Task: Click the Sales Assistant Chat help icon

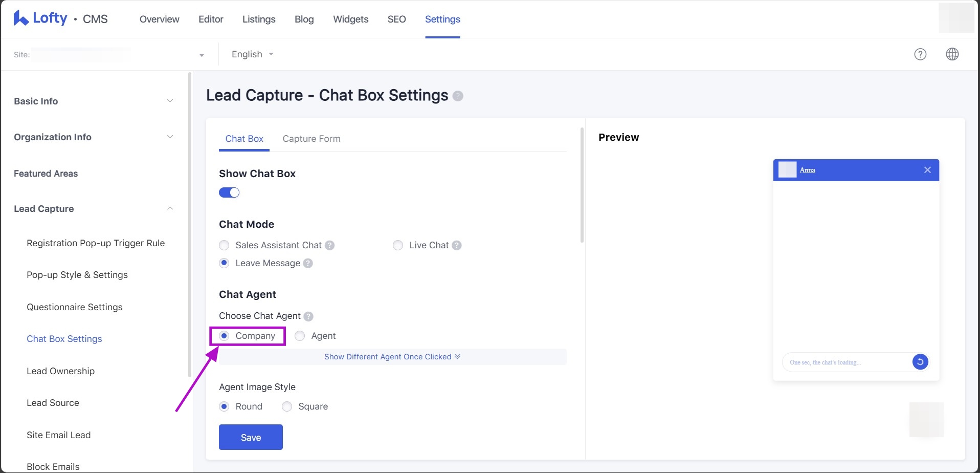Action: click(330, 245)
